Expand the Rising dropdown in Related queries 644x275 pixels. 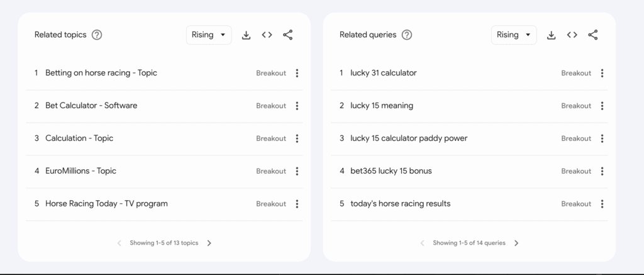click(514, 35)
